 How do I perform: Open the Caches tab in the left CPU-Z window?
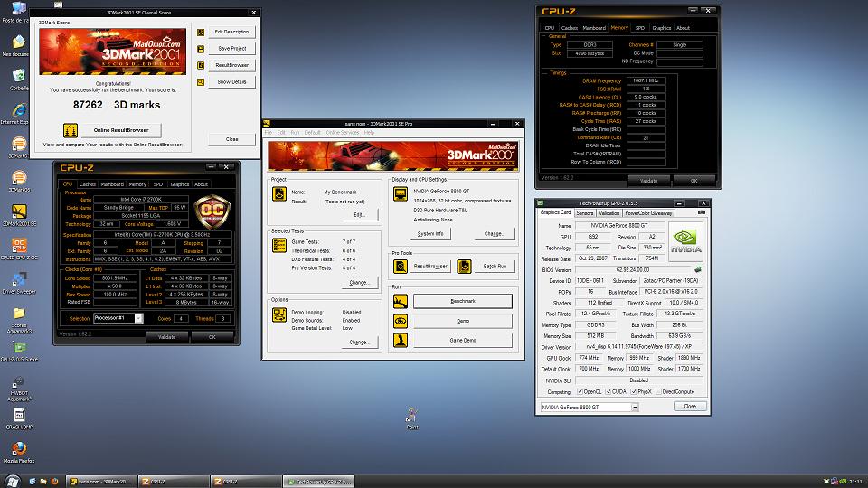click(x=87, y=184)
